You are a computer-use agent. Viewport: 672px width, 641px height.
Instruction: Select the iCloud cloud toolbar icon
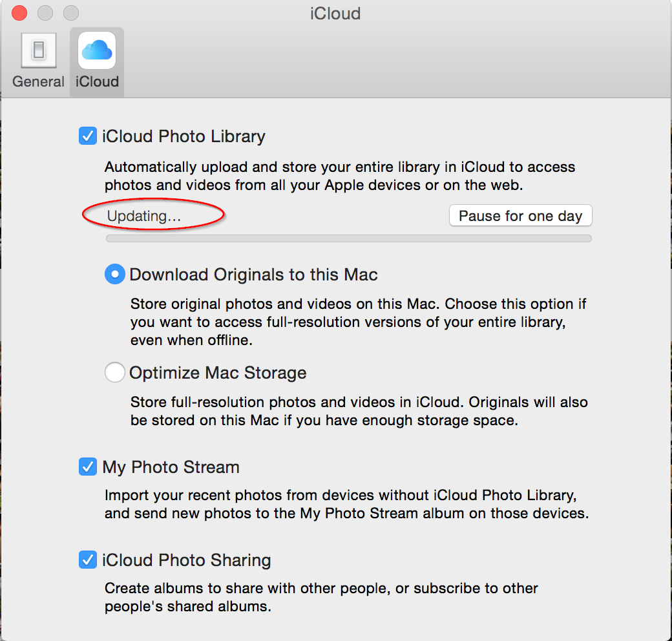(x=97, y=50)
